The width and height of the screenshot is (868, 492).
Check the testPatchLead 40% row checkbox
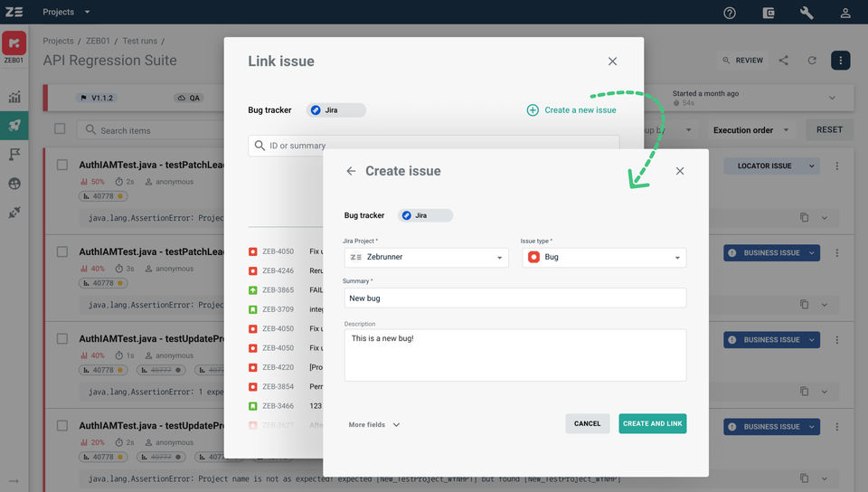click(62, 251)
